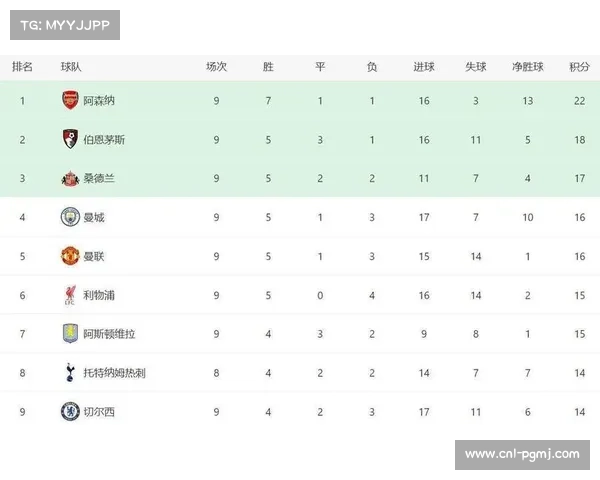The height and width of the screenshot is (480, 600).
Task: Sort table by 净胜球 column header
Action: pyautogui.click(x=527, y=67)
